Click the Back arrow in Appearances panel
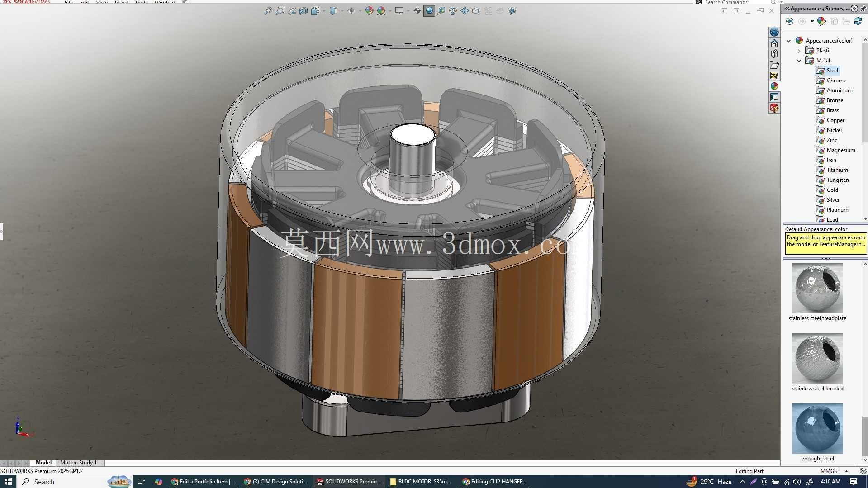 pyautogui.click(x=790, y=21)
